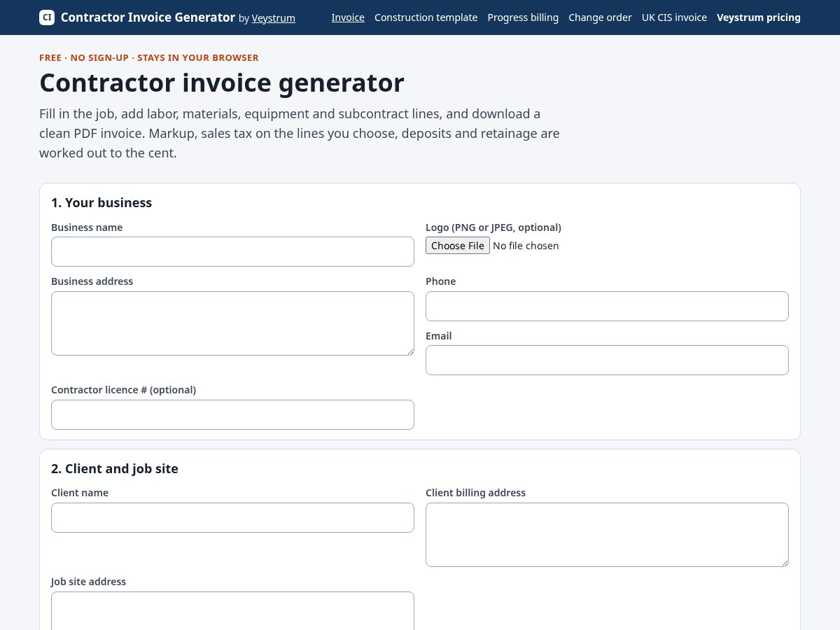
Task: Click the 'Business name' label
Action: (x=87, y=227)
